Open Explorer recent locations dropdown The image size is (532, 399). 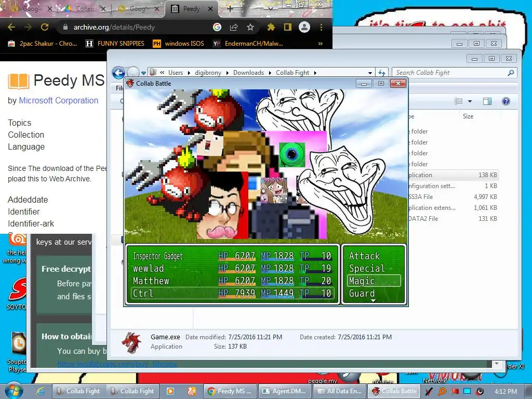click(144, 73)
